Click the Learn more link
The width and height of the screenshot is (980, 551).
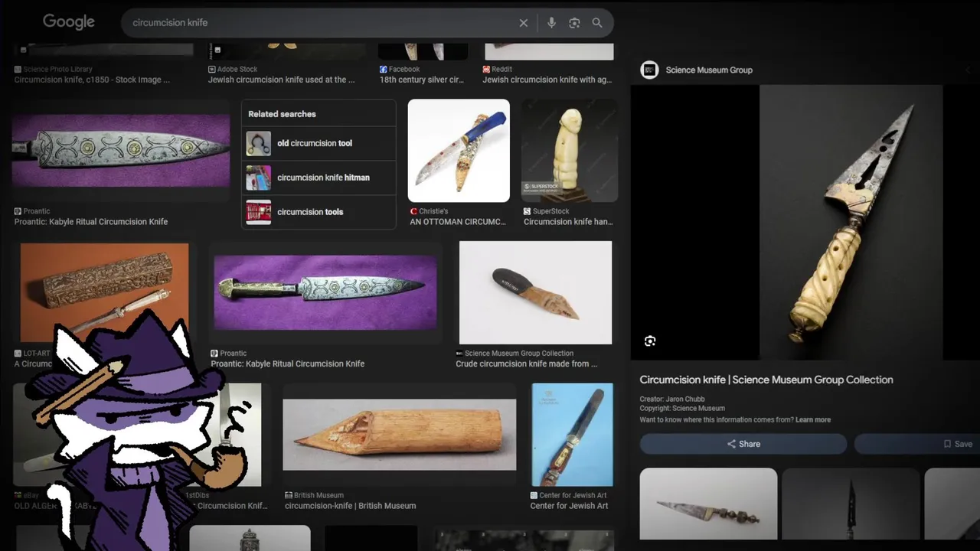point(813,420)
